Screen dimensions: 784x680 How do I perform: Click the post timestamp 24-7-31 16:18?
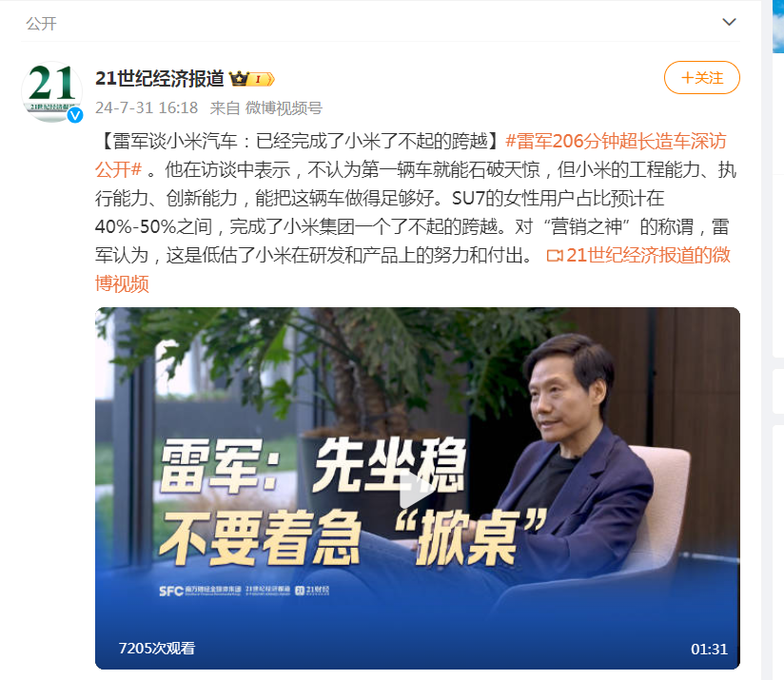147,107
